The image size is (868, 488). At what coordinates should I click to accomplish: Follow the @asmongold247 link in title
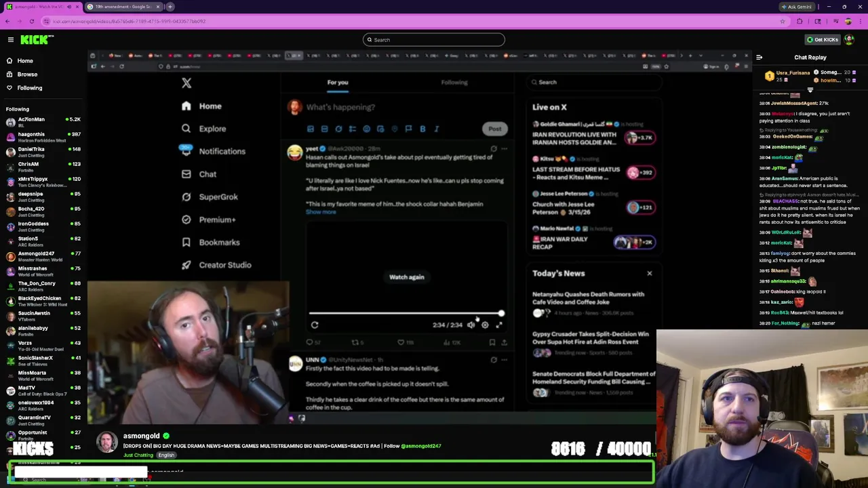420,446
